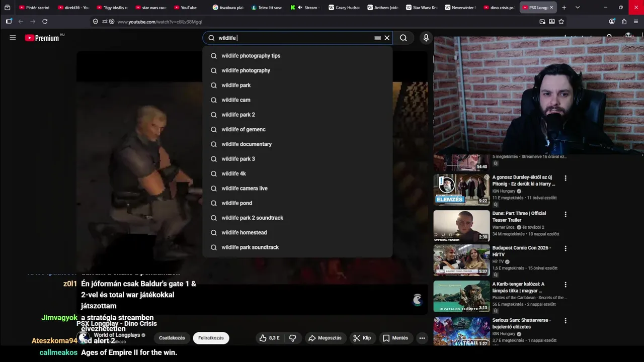Switch to the 'star wars race' tab
This screenshot has height=362, width=644.
click(x=151, y=8)
